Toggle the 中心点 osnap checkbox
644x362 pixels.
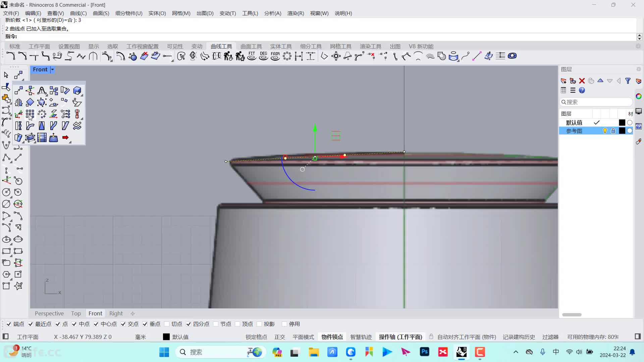(96, 324)
